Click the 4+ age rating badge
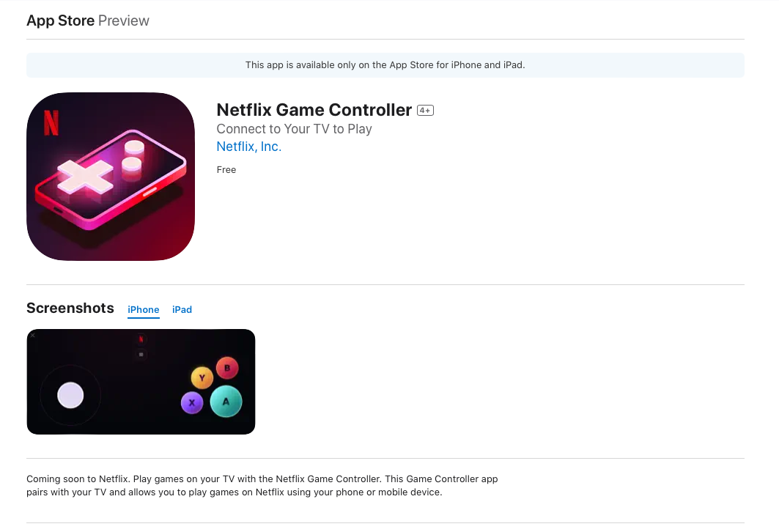 point(425,111)
